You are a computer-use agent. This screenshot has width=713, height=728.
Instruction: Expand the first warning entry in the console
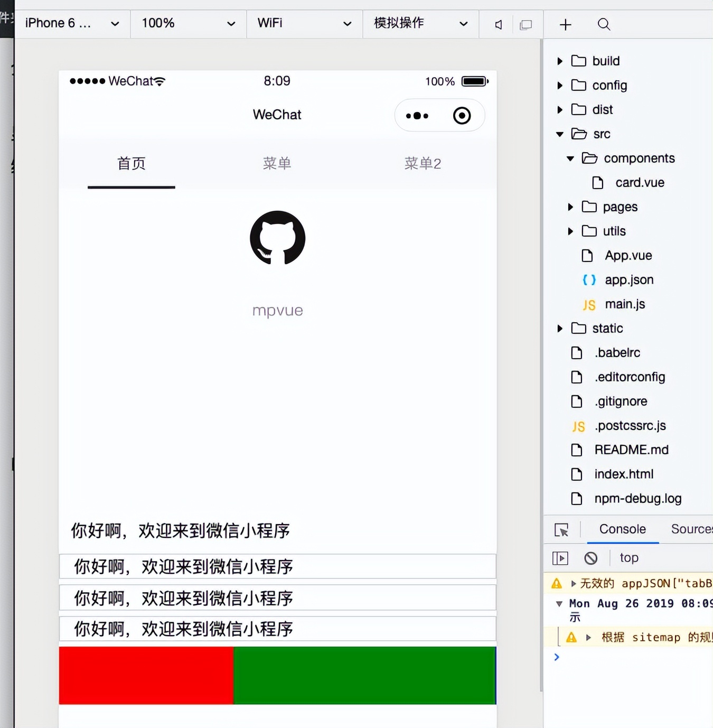tap(574, 583)
